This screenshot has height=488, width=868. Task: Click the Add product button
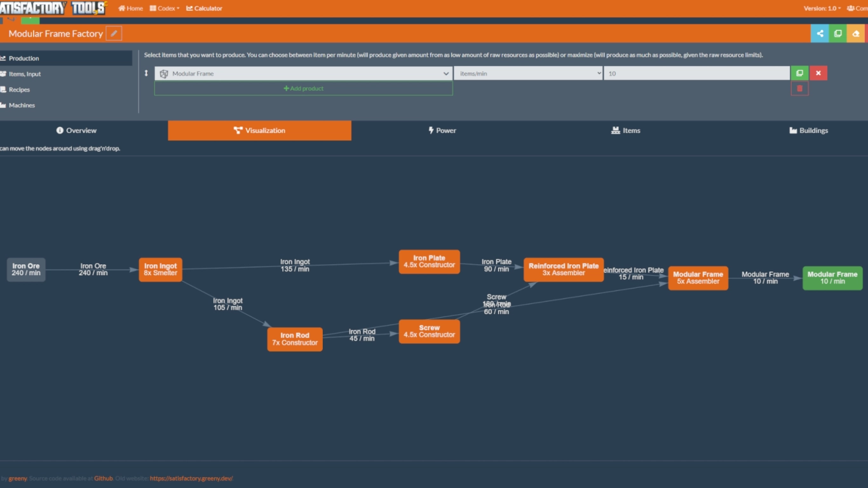303,88
